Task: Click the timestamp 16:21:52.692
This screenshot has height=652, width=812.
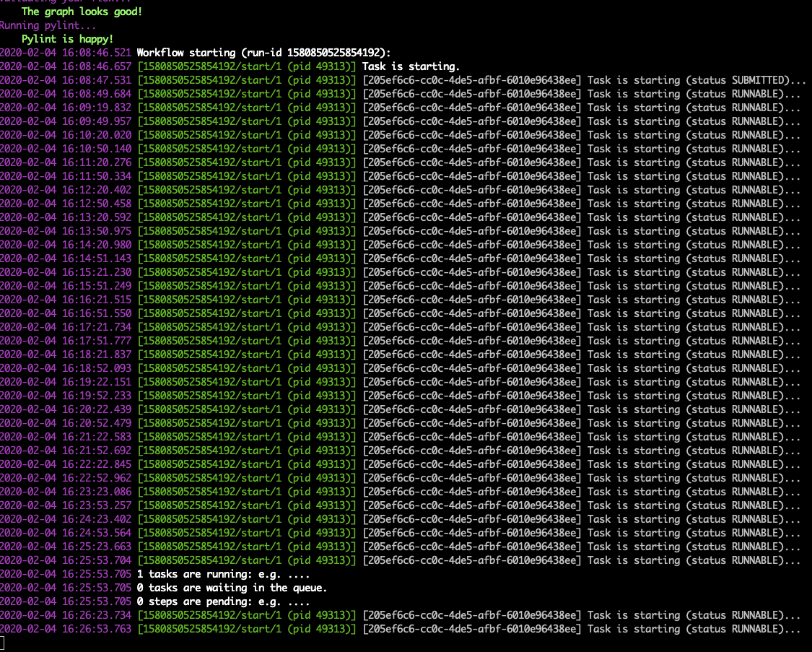Action: [x=97, y=451]
